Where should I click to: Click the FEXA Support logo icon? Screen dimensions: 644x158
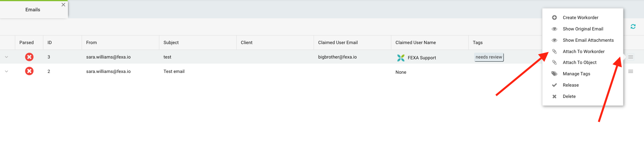point(401,58)
